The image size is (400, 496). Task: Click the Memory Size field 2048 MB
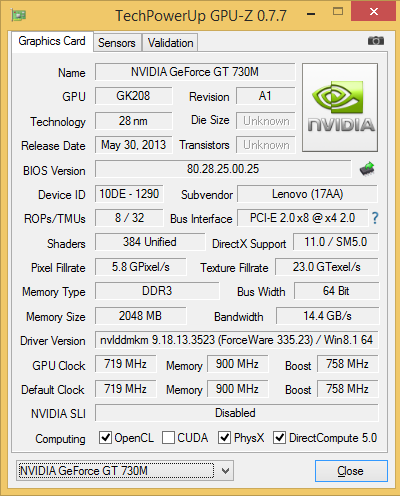click(x=141, y=316)
